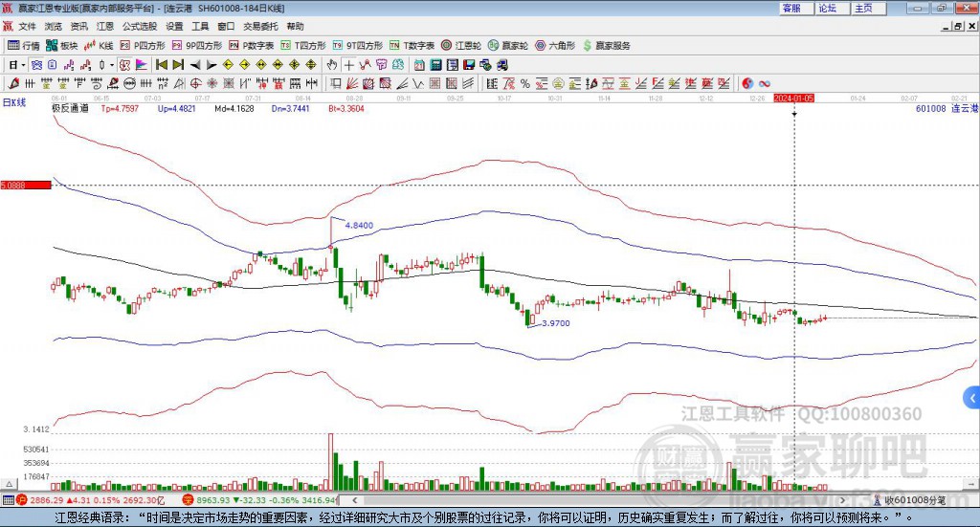Collapse the volume pane triangle button
The width and height of the screenshot is (980, 527).
click(9, 484)
